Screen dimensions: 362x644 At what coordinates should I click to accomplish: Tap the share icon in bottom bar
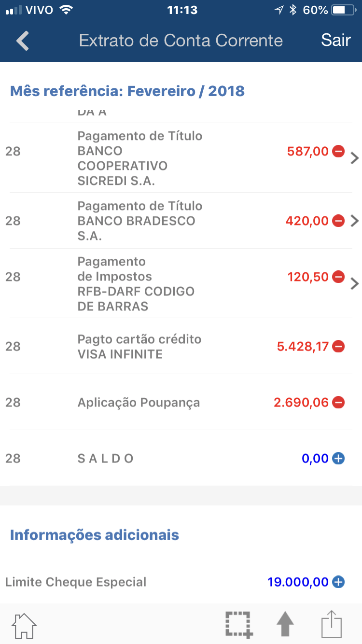coord(332,625)
